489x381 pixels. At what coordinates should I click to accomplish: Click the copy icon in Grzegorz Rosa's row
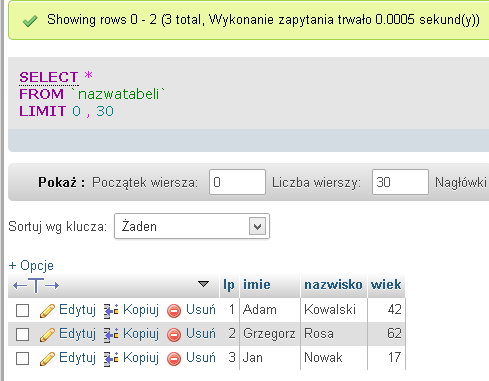tap(111, 335)
